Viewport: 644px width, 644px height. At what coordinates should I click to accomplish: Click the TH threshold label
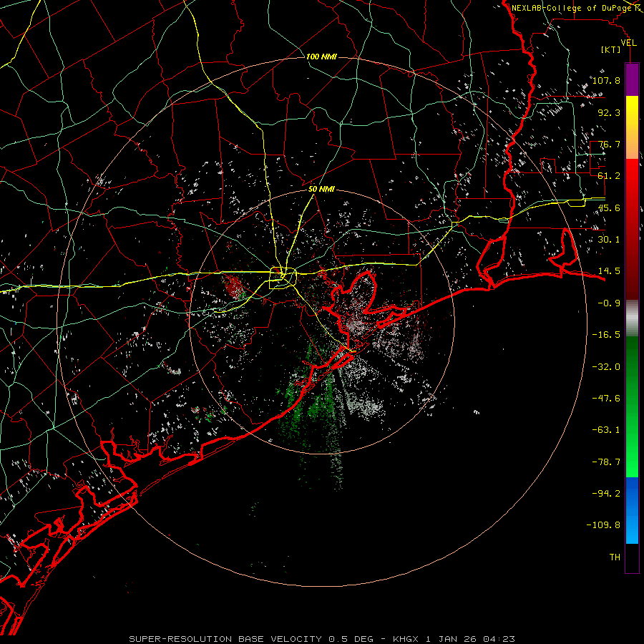coord(615,557)
